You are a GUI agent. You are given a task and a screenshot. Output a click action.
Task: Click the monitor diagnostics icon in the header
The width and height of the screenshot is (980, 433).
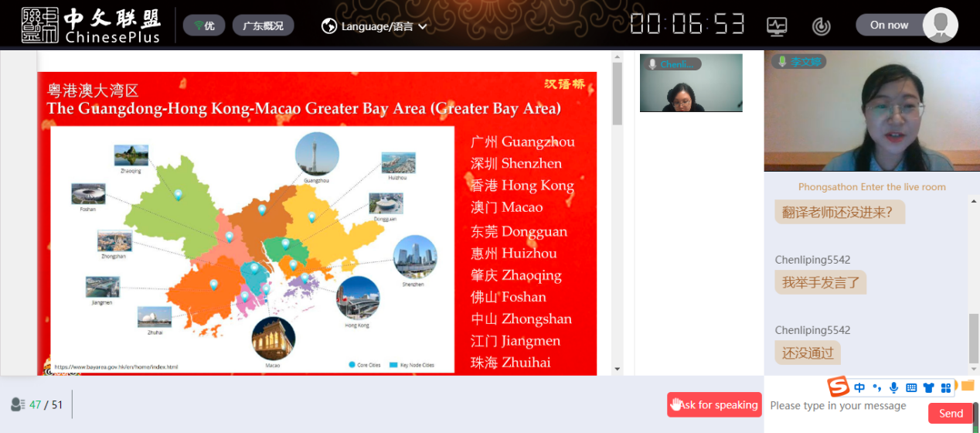tap(777, 26)
